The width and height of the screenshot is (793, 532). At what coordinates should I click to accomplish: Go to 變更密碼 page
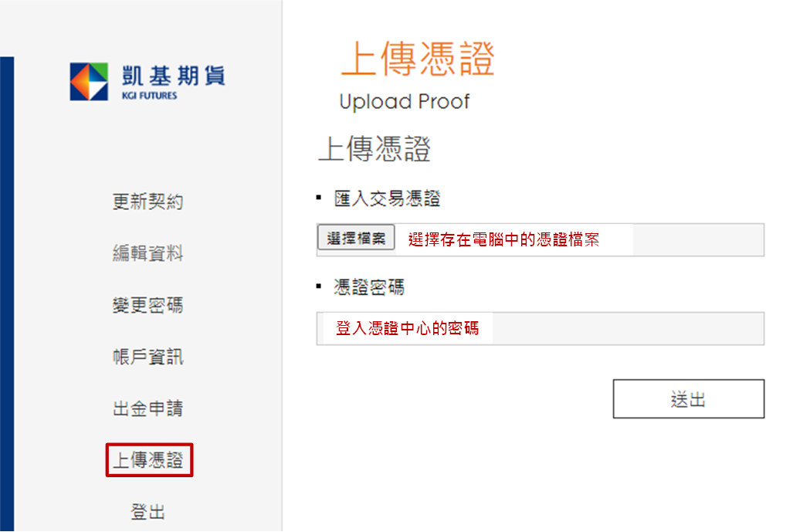[147, 305]
